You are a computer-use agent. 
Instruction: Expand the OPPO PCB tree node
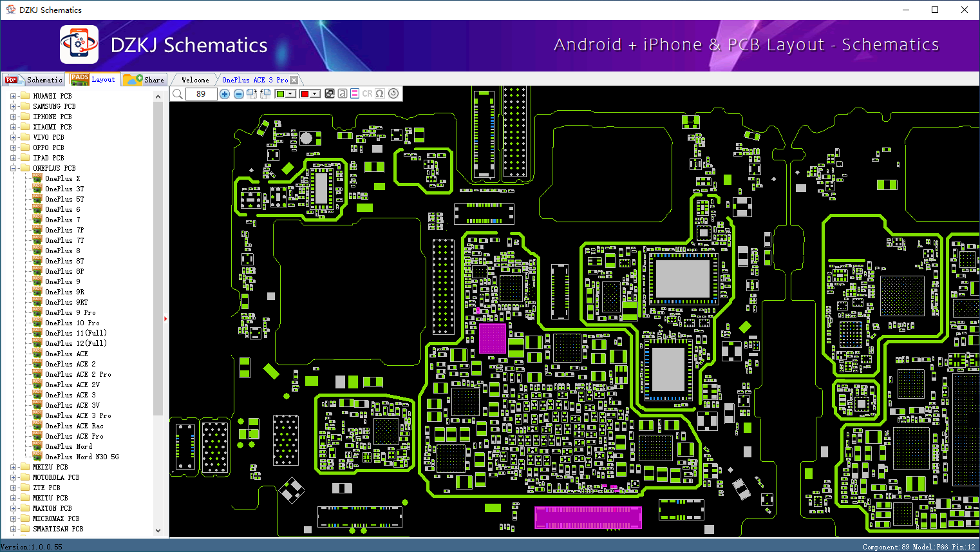[13, 148]
